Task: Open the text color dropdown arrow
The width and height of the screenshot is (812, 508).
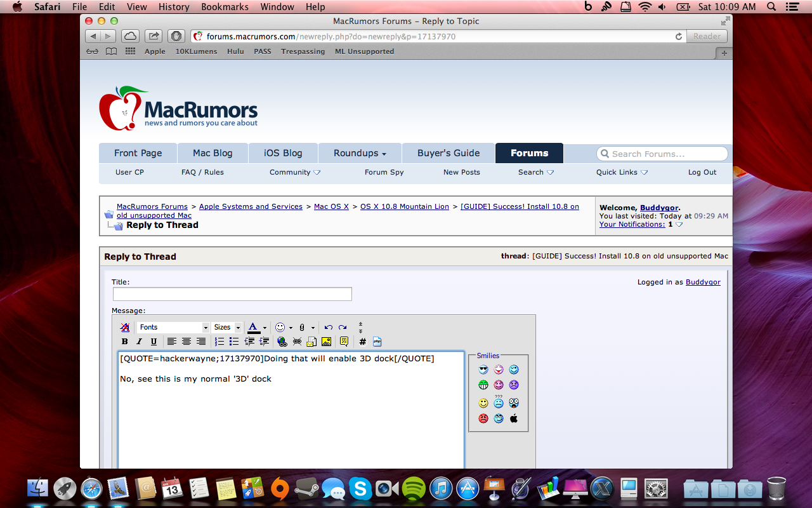Action: tap(265, 328)
